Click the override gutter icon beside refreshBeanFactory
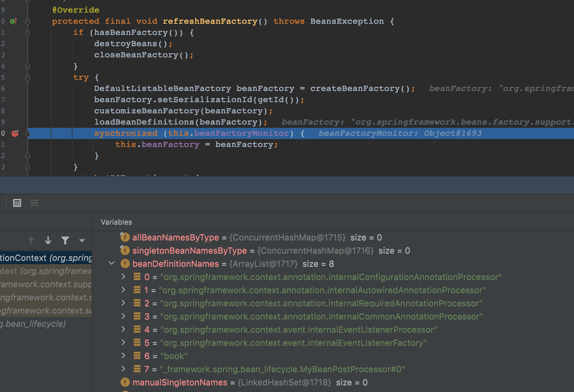This screenshot has width=574, height=392. tap(13, 21)
